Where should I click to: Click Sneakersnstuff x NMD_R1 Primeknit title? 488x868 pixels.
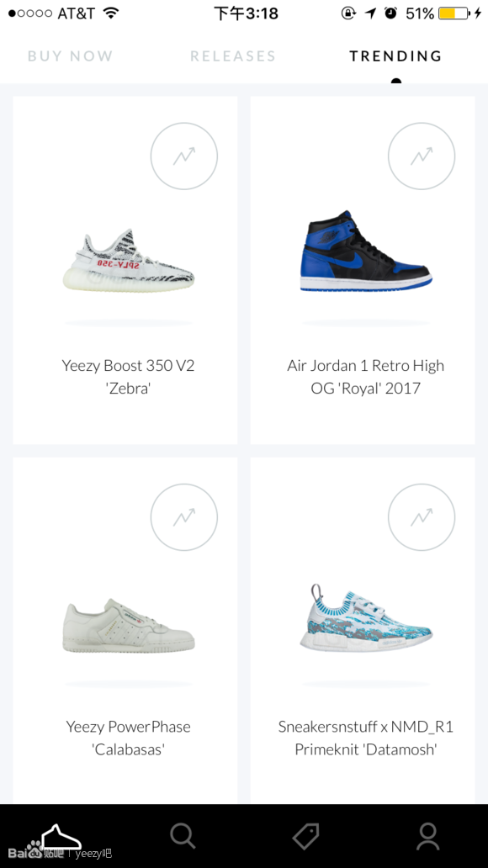click(366, 738)
